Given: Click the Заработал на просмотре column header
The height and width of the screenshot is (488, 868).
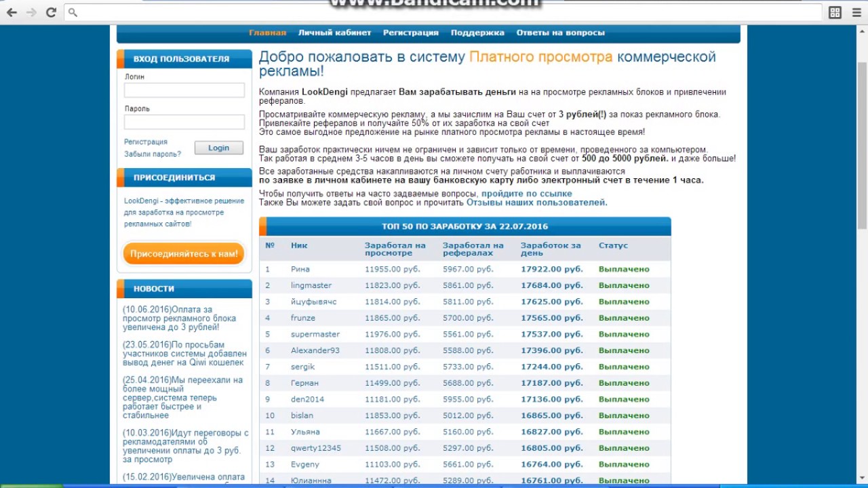Looking at the screenshot, I should (x=395, y=249).
